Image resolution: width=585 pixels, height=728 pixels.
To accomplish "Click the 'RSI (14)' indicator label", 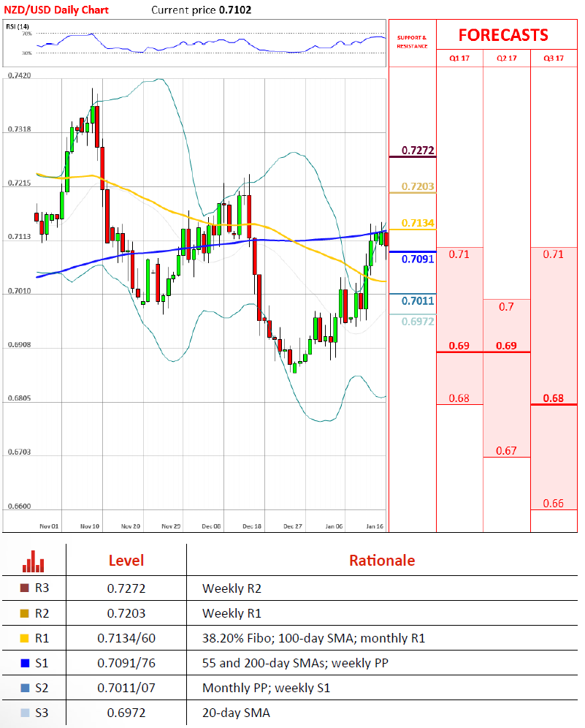I will (18, 26).
